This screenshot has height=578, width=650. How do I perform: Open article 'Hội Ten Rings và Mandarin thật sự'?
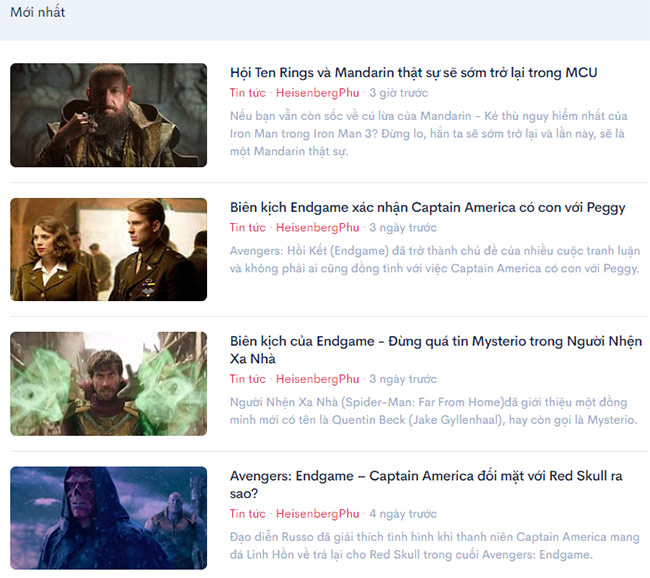[413, 73]
